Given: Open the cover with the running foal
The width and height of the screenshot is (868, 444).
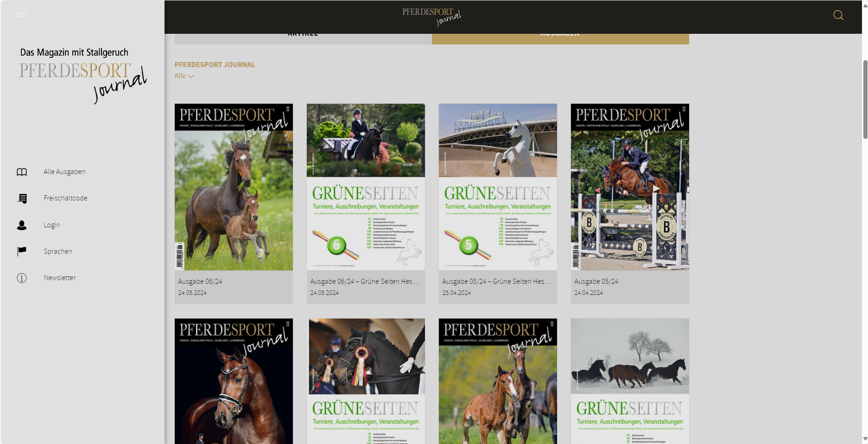Looking at the screenshot, I should [x=498, y=381].
